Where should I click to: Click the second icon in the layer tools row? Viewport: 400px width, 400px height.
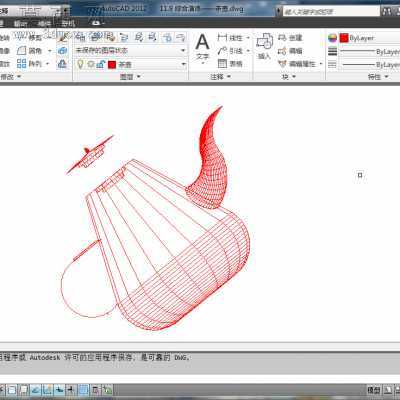[96, 37]
